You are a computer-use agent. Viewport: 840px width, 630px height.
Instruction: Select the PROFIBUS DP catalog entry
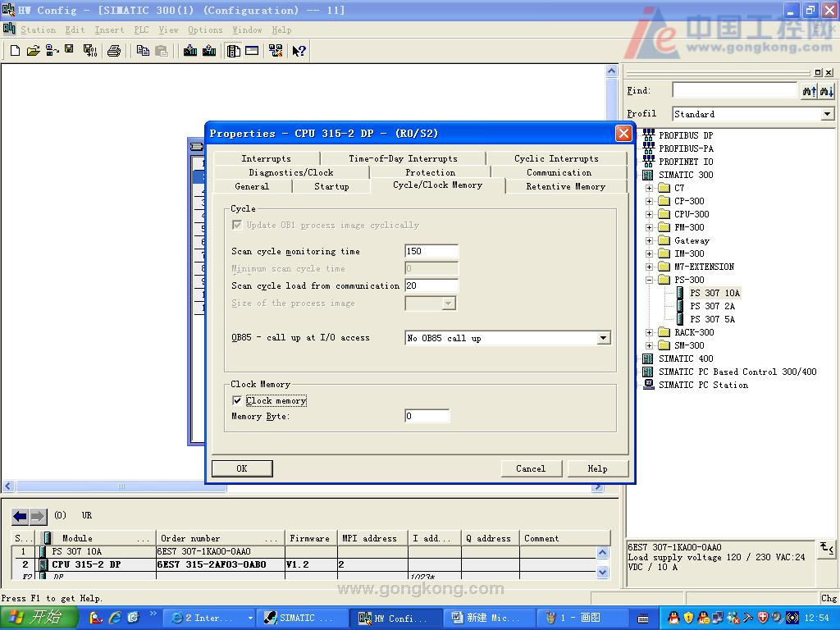[x=686, y=135]
